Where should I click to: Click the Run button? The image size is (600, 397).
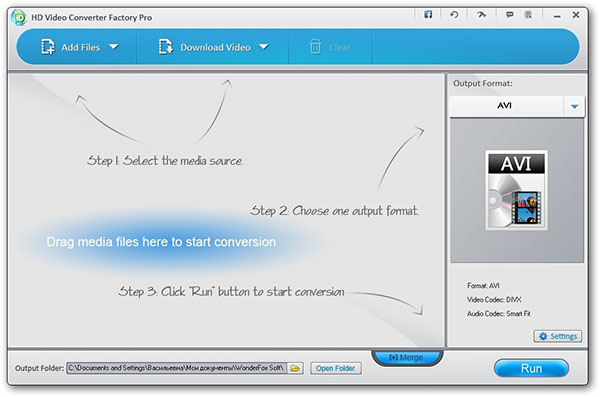pos(531,368)
